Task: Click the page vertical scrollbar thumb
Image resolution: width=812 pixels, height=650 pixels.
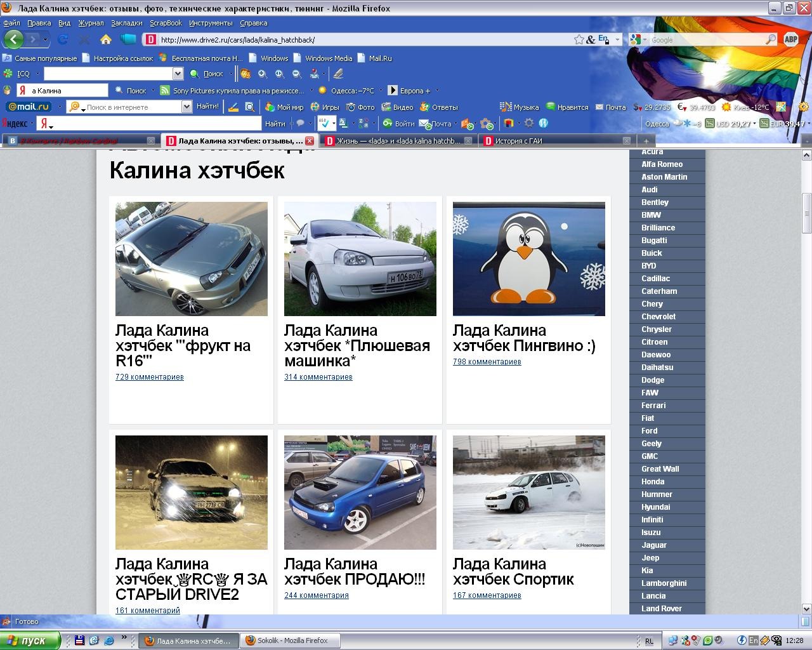Action: coord(807,213)
